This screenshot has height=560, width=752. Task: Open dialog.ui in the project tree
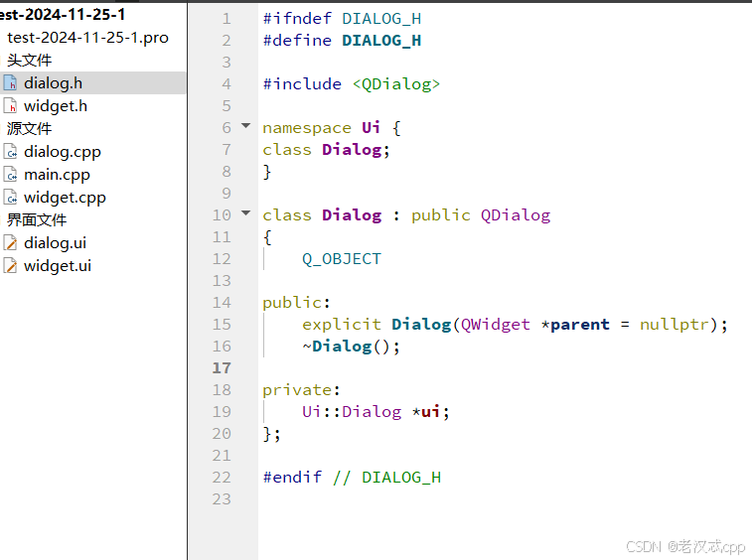coord(56,243)
